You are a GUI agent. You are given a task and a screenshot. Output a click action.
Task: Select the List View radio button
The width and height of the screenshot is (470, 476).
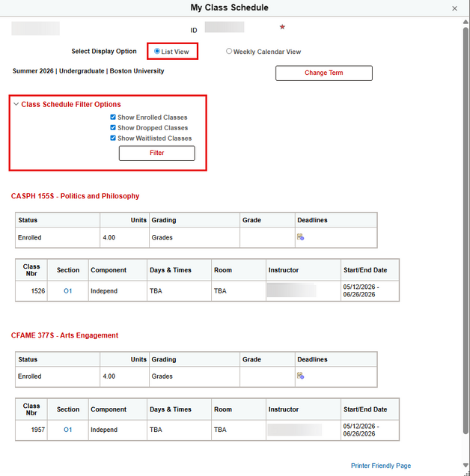pos(157,51)
